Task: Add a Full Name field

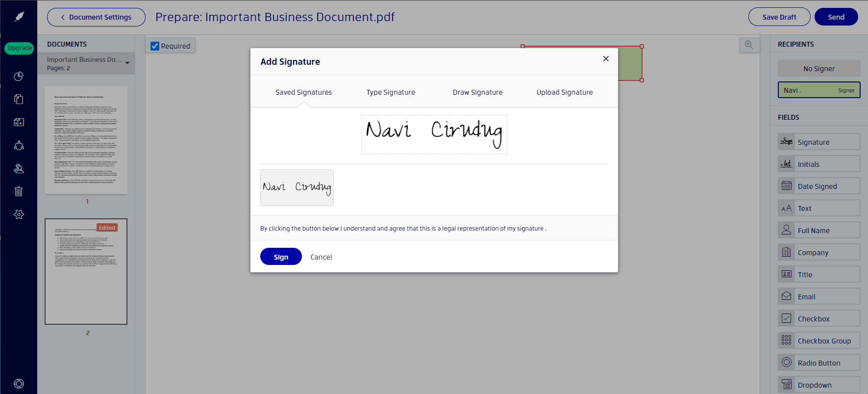Action: click(x=819, y=230)
